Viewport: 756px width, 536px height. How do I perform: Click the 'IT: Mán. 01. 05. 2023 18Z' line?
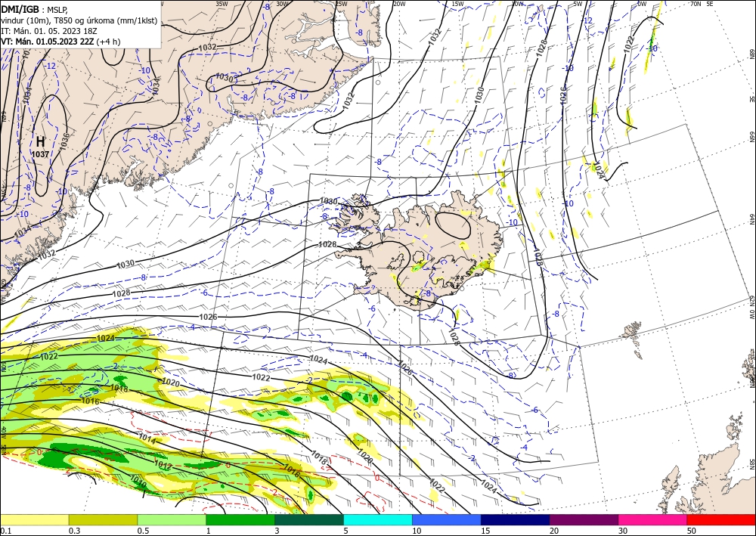point(48,31)
